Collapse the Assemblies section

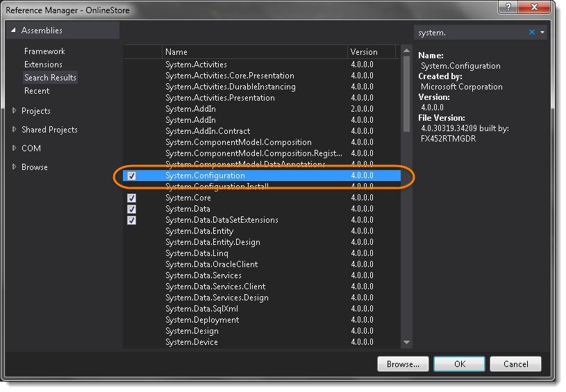coord(13,31)
